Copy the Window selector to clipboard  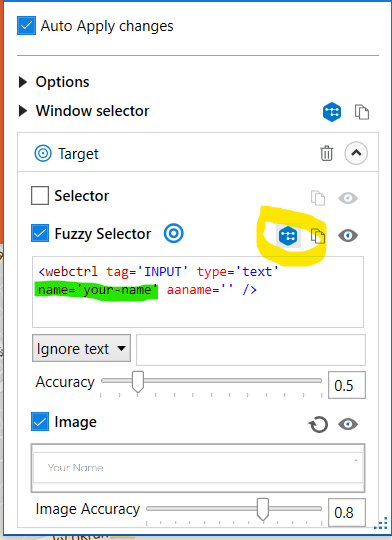click(362, 112)
